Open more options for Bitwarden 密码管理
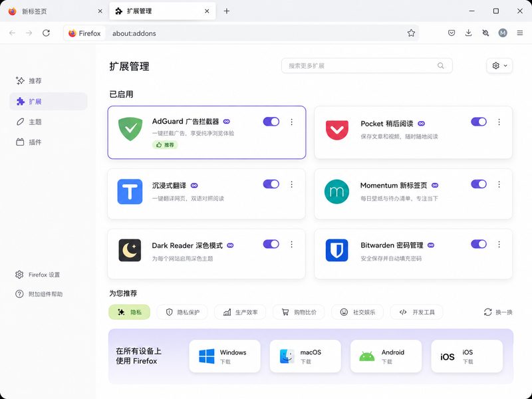 [499, 244]
